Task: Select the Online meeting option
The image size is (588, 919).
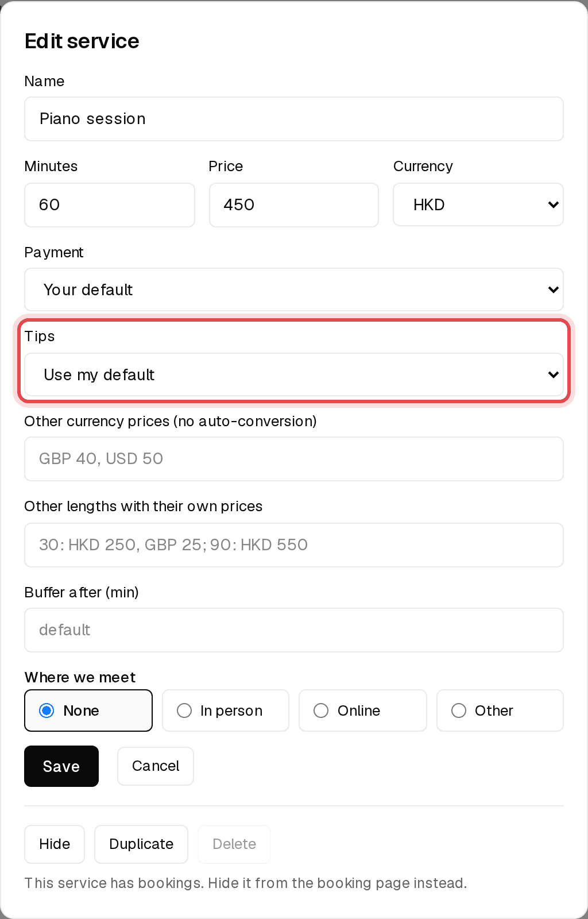Action: [363, 711]
